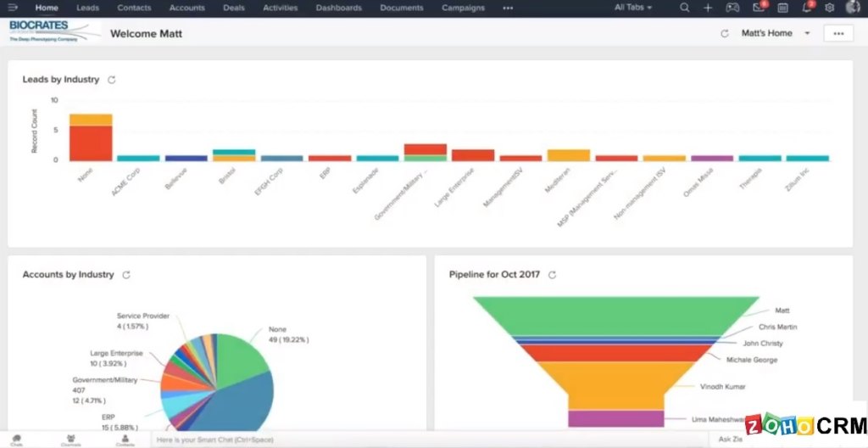Refresh the Leads by Industry chart

tap(111, 80)
